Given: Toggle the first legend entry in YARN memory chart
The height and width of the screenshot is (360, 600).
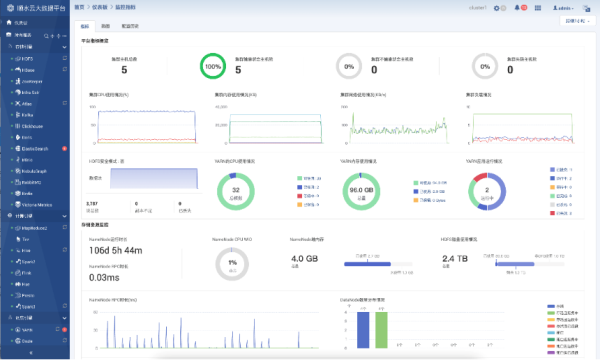Looking at the screenshot, I should tap(430, 183).
